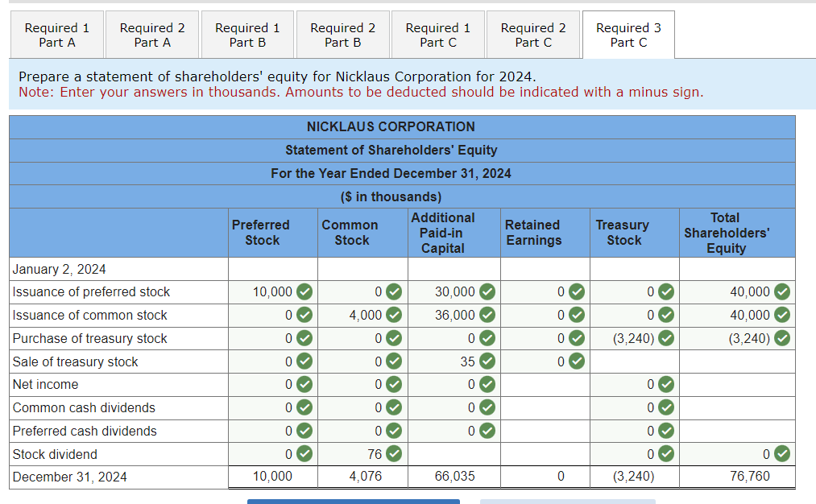Click check icon in net income treasury stock

click(x=666, y=384)
